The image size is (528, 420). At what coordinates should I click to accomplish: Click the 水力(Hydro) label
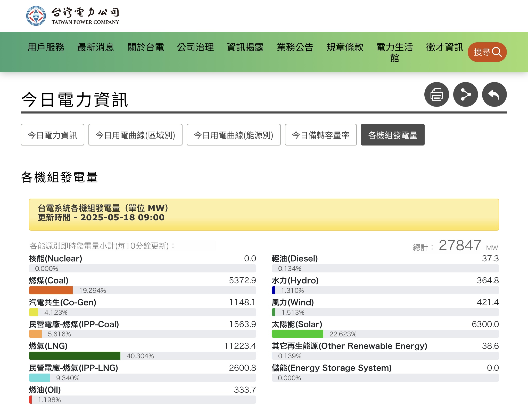pyautogui.click(x=295, y=280)
